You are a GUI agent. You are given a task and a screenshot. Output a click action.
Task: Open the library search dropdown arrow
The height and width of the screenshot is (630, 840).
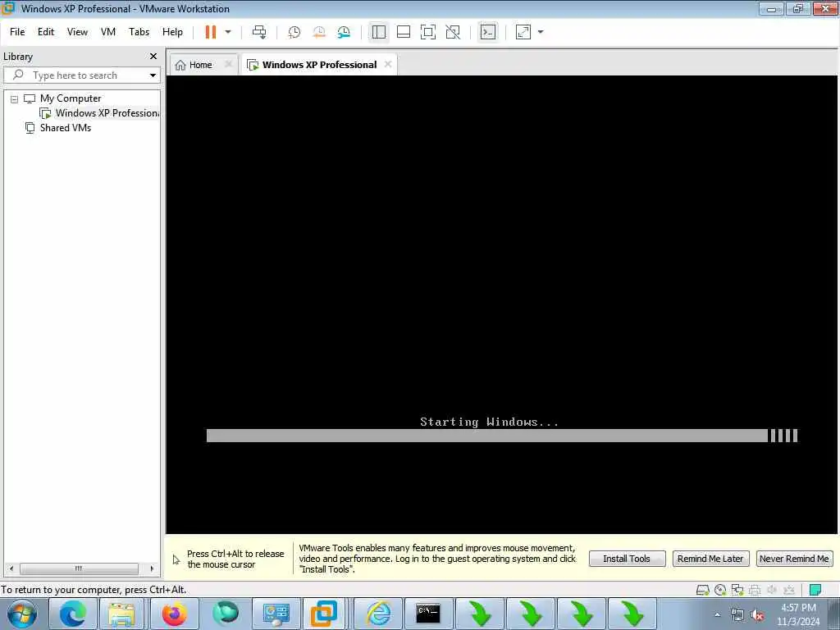(x=153, y=75)
